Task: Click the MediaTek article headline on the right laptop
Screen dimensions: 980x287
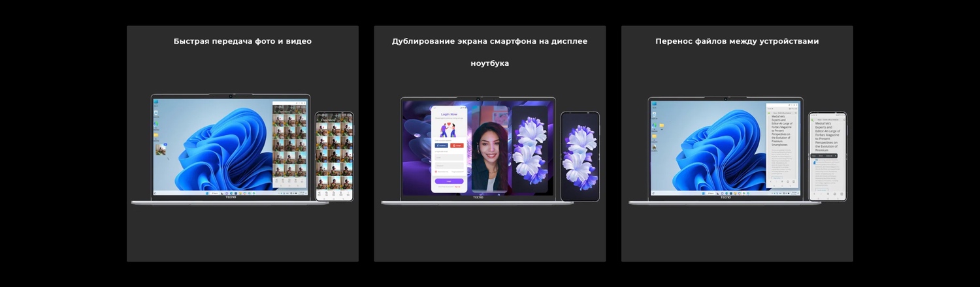Action: tap(779, 130)
